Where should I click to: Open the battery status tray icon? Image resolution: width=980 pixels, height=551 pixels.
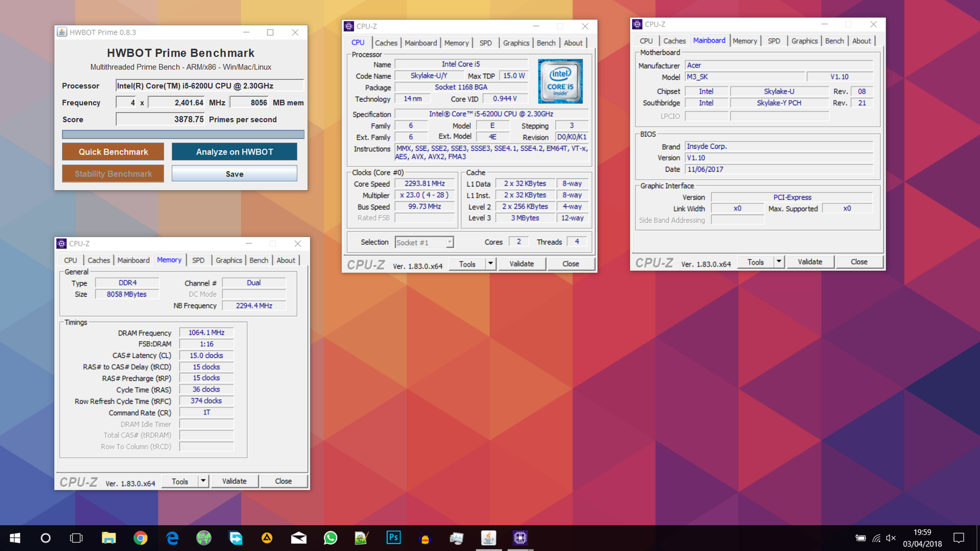861,538
